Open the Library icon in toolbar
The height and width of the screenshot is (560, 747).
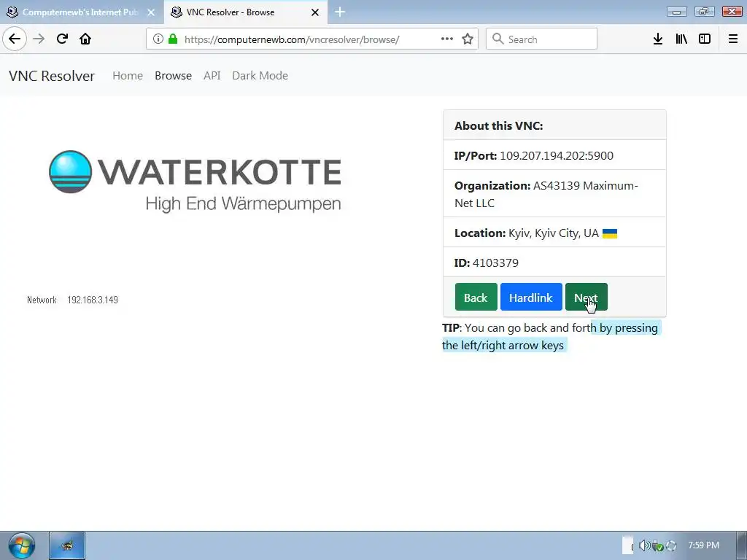681,39
